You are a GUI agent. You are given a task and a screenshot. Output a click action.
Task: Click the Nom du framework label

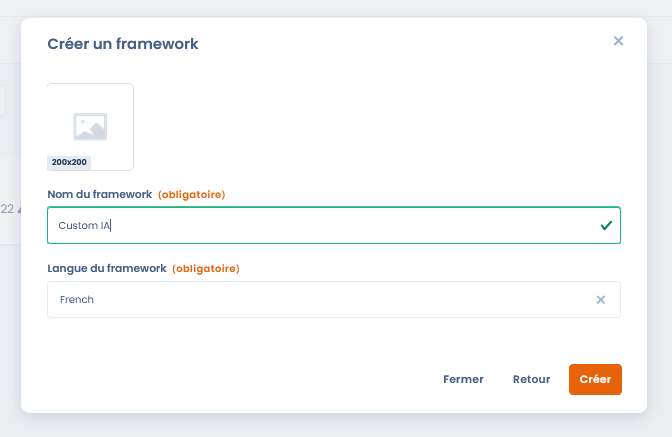click(x=99, y=194)
